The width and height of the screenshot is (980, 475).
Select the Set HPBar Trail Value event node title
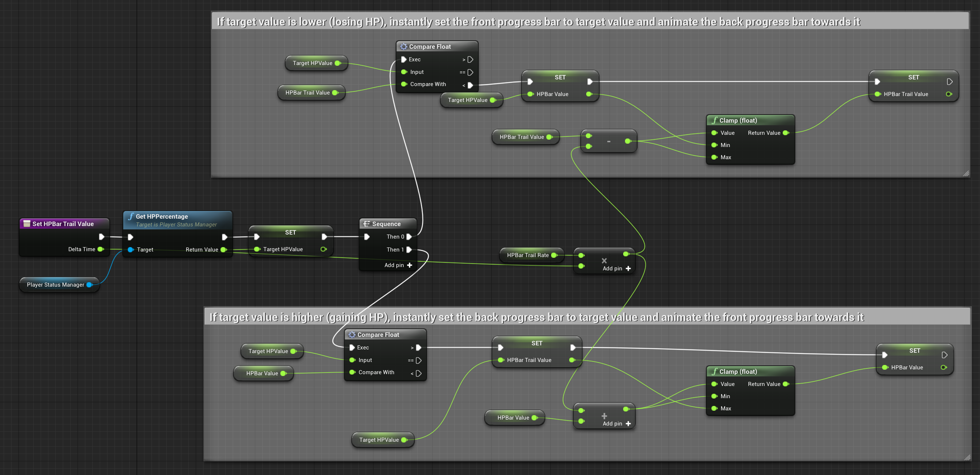(x=63, y=223)
